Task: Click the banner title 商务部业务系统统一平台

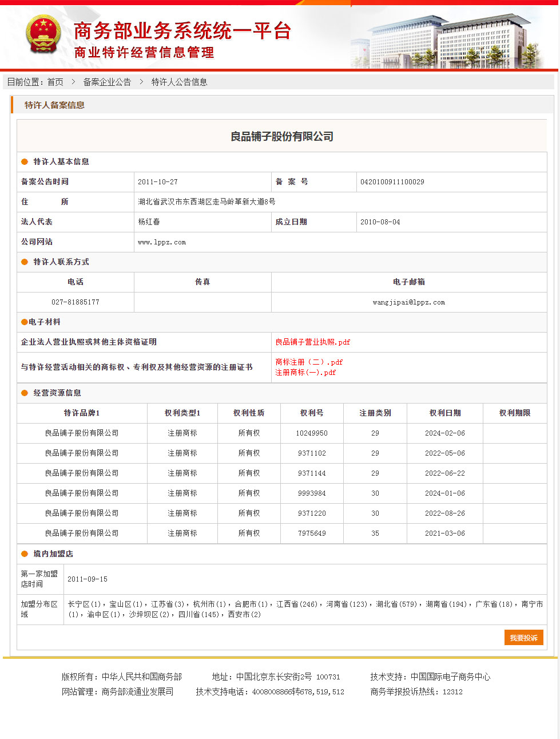Action: click(182, 31)
